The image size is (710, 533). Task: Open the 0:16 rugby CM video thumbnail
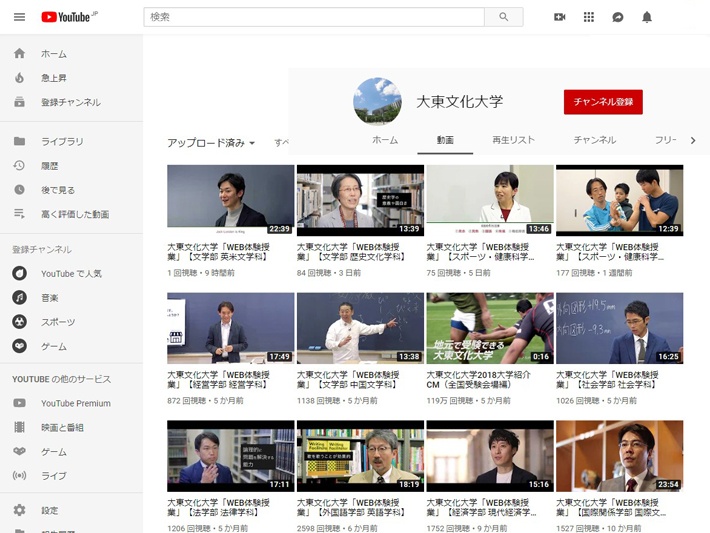point(489,328)
